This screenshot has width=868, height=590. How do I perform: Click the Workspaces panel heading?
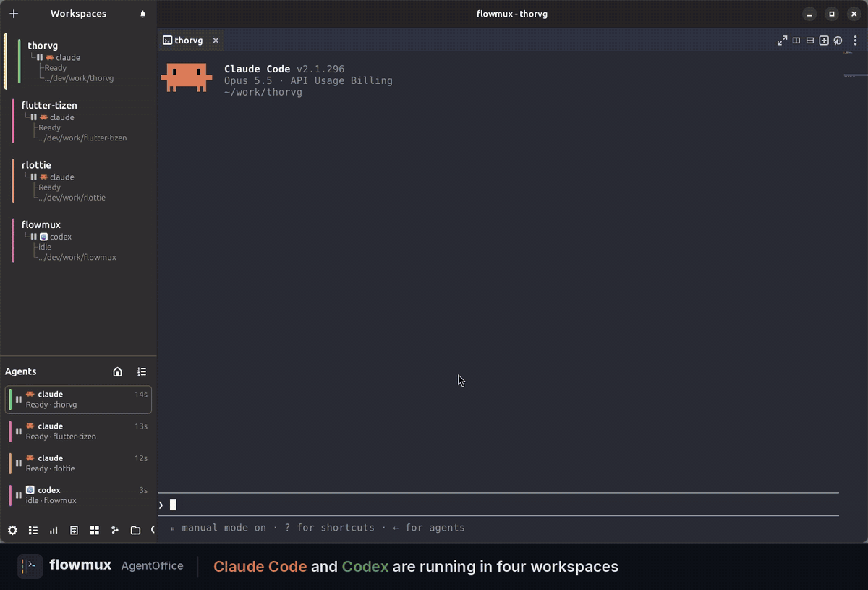pos(78,14)
